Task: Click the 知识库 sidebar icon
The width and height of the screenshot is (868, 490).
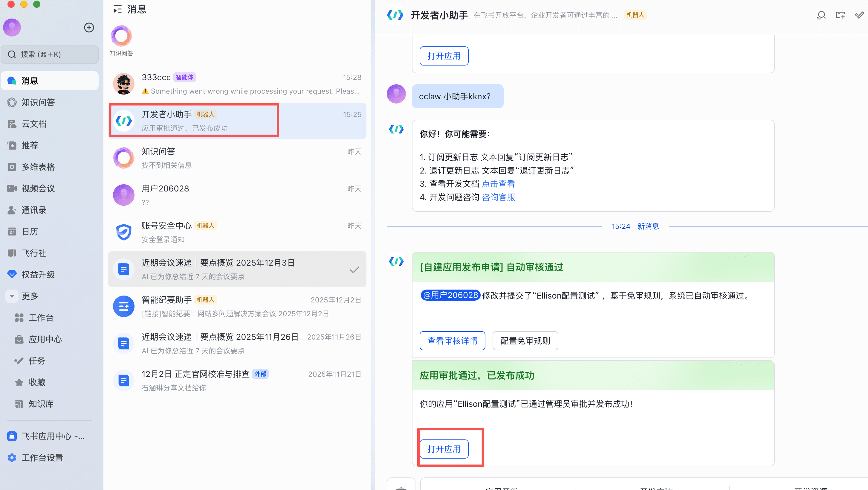Action: click(19, 404)
